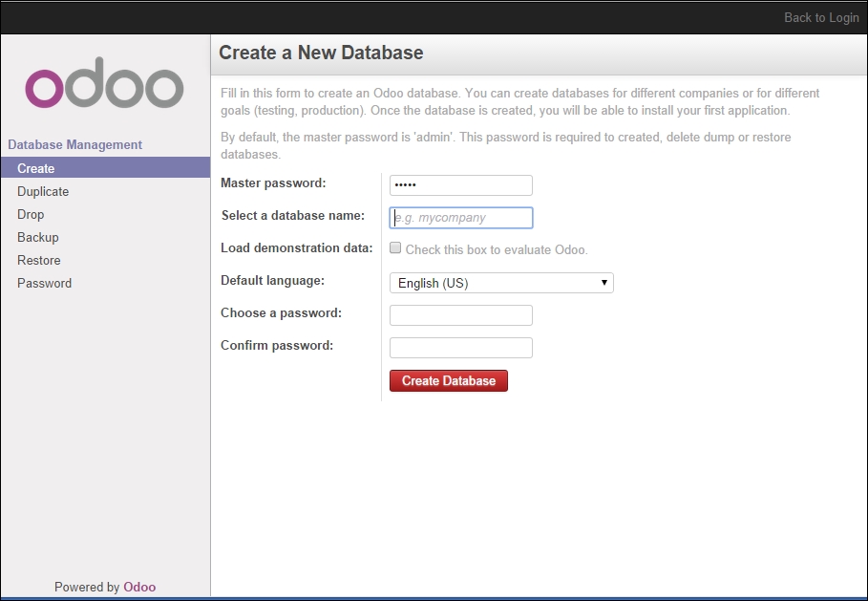
Task: Click the Create Database button
Action: 449,380
